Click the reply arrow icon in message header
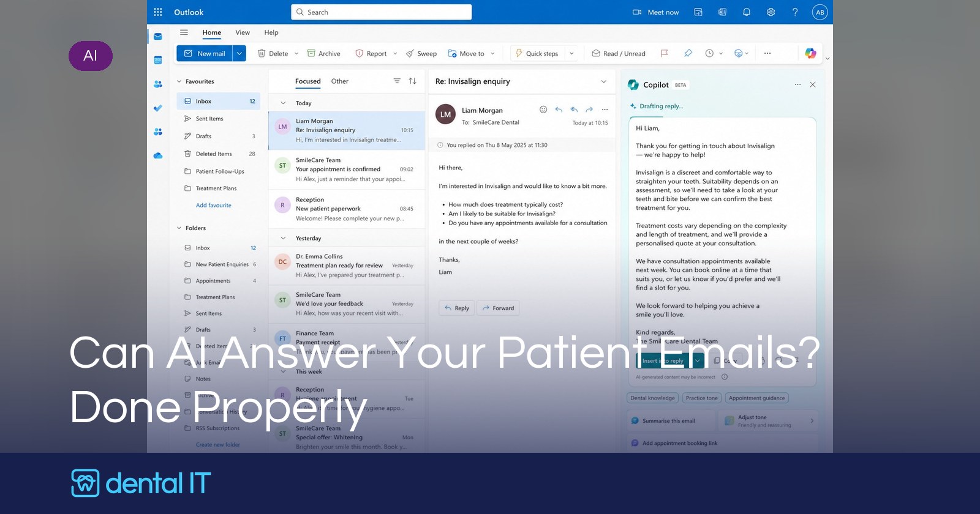This screenshot has width=980, height=514. tap(559, 110)
